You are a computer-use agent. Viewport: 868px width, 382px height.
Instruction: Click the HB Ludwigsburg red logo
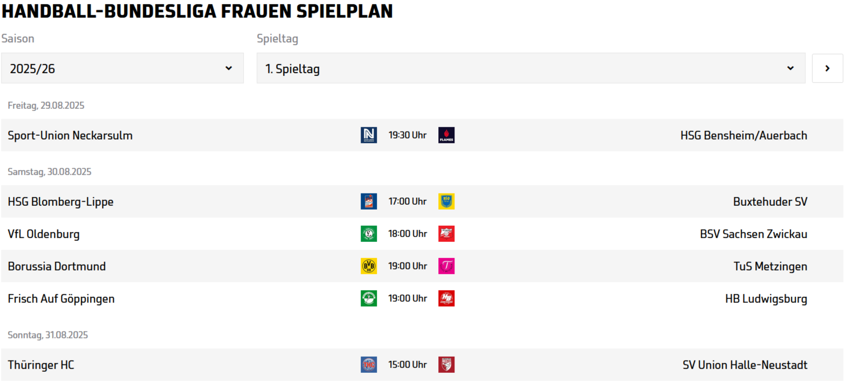coord(446,298)
